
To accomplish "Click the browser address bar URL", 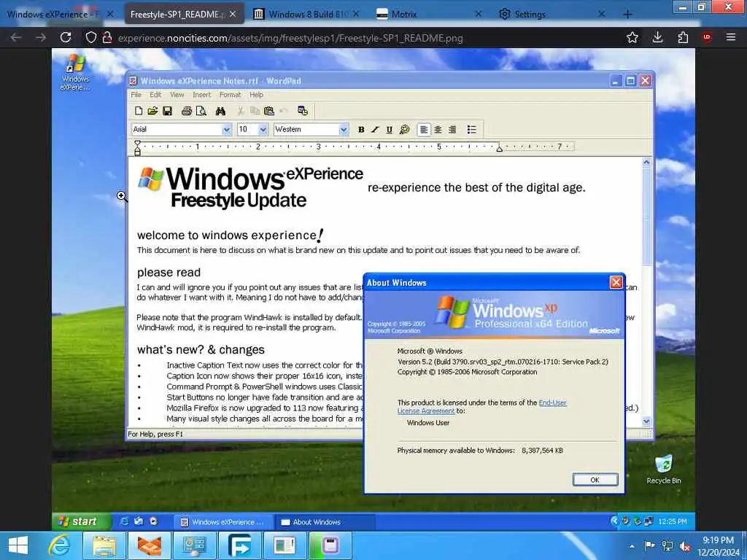I will pyautogui.click(x=290, y=38).
